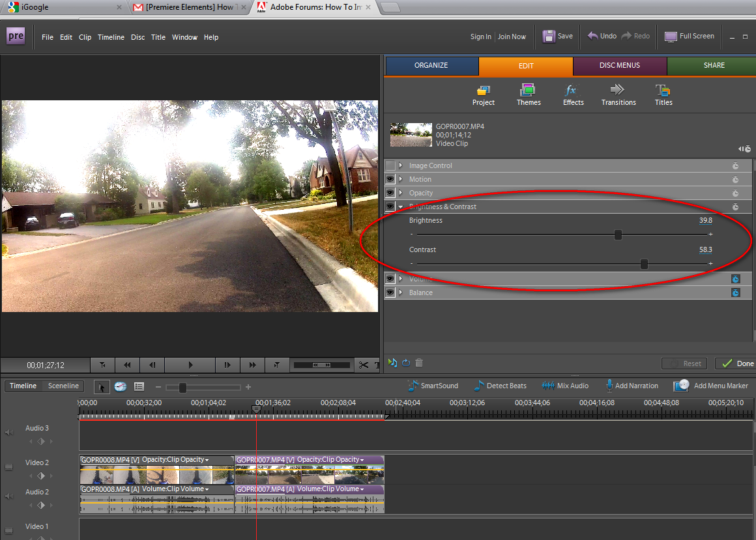
Task: Open the Timeline menu
Action: (x=111, y=37)
